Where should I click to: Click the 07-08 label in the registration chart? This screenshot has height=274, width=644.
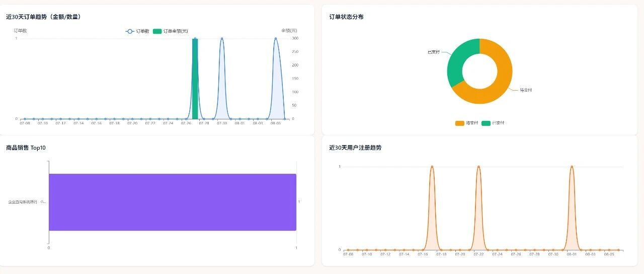coord(348,254)
